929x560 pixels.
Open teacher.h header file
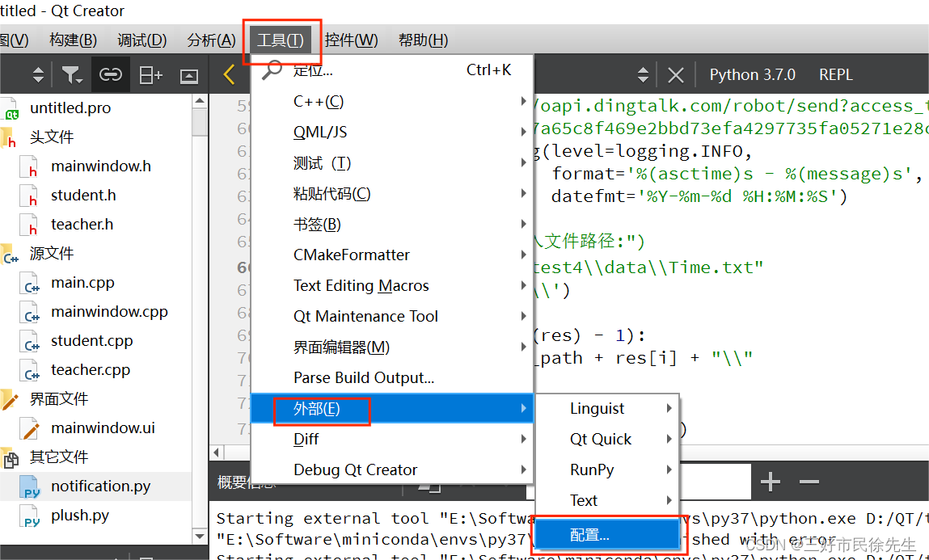pyautogui.click(x=82, y=225)
